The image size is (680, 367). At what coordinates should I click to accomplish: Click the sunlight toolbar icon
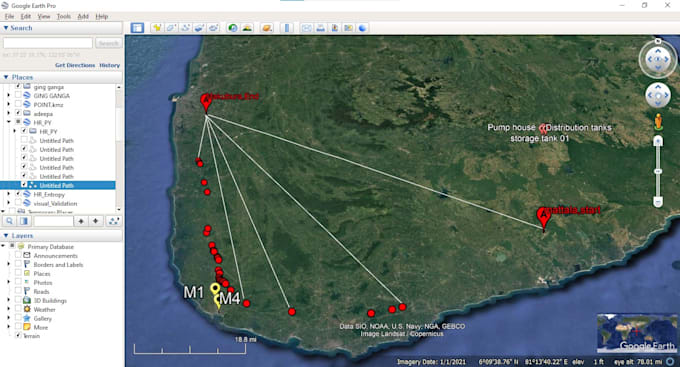pyautogui.click(x=247, y=28)
